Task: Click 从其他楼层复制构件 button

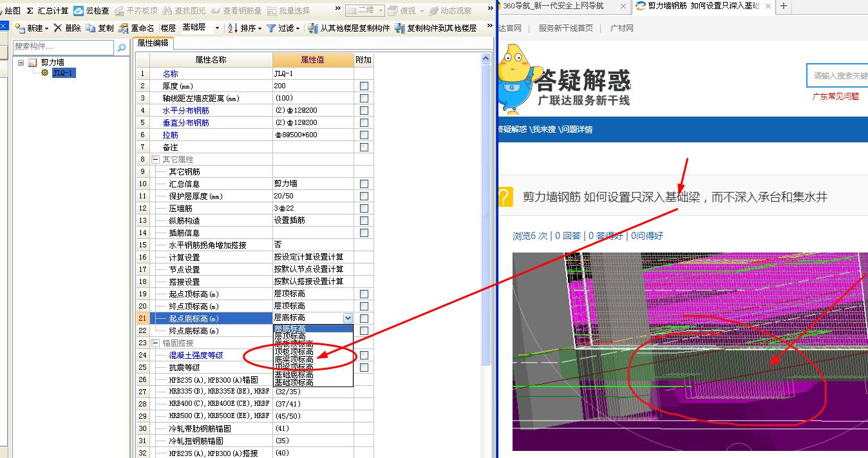Action: point(349,28)
